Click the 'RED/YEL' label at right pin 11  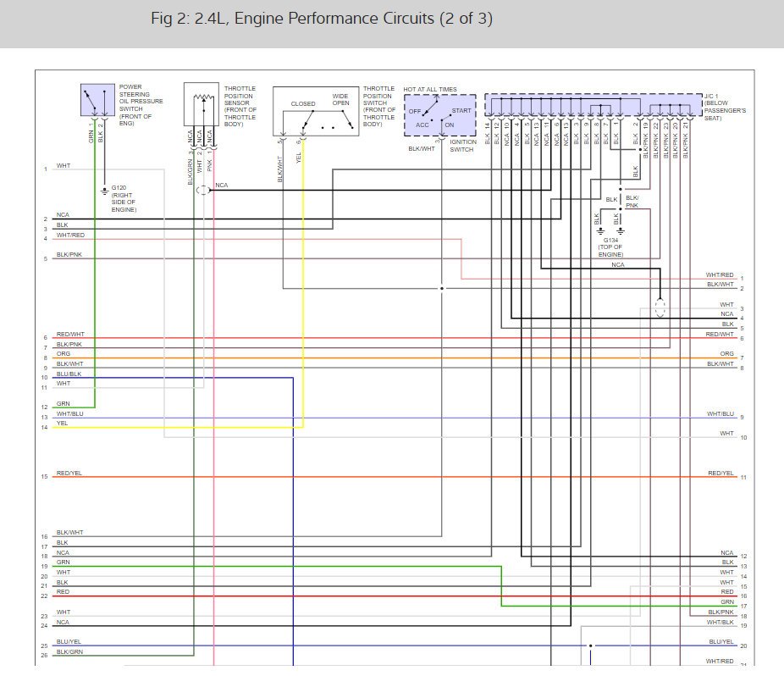(x=721, y=473)
